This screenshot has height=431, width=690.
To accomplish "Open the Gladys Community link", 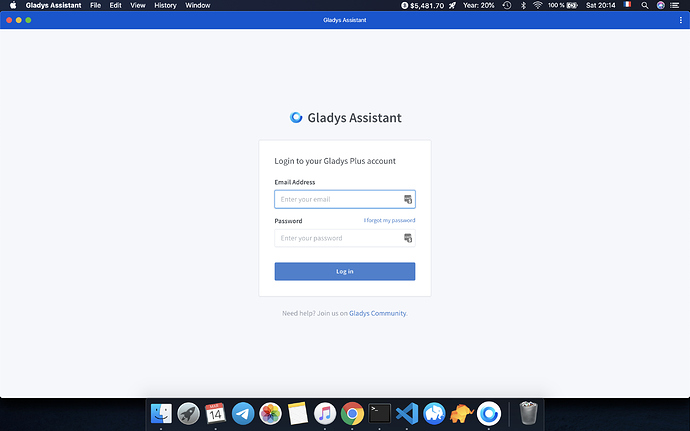I will point(378,313).
